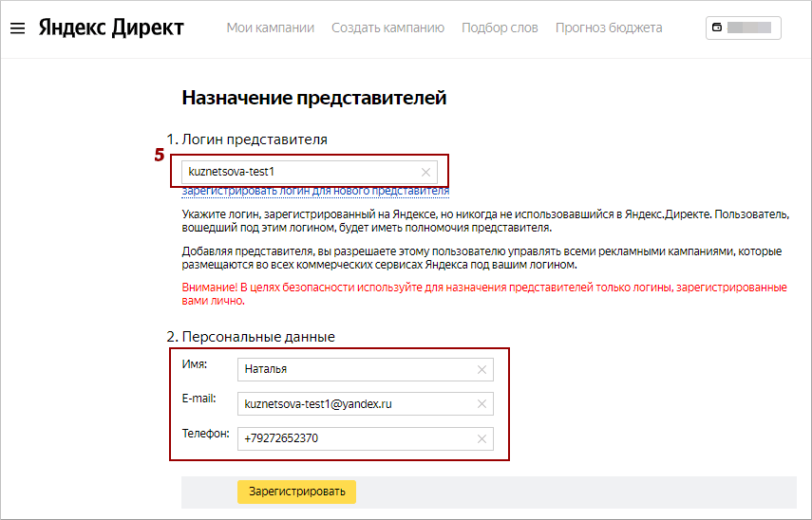Image resolution: width=812 pixels, height=520 pixels.
Task: Click the Телефон: field label
Action: click(205, 434)
